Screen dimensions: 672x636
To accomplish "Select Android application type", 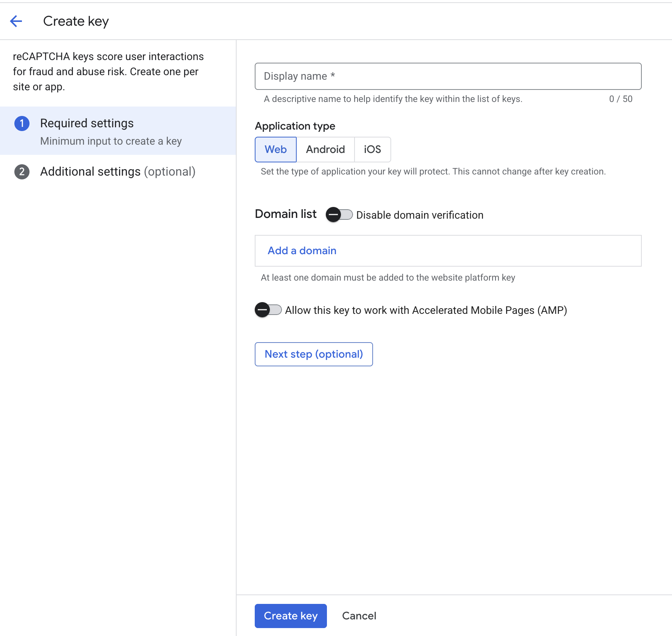I will click(325, 149).
